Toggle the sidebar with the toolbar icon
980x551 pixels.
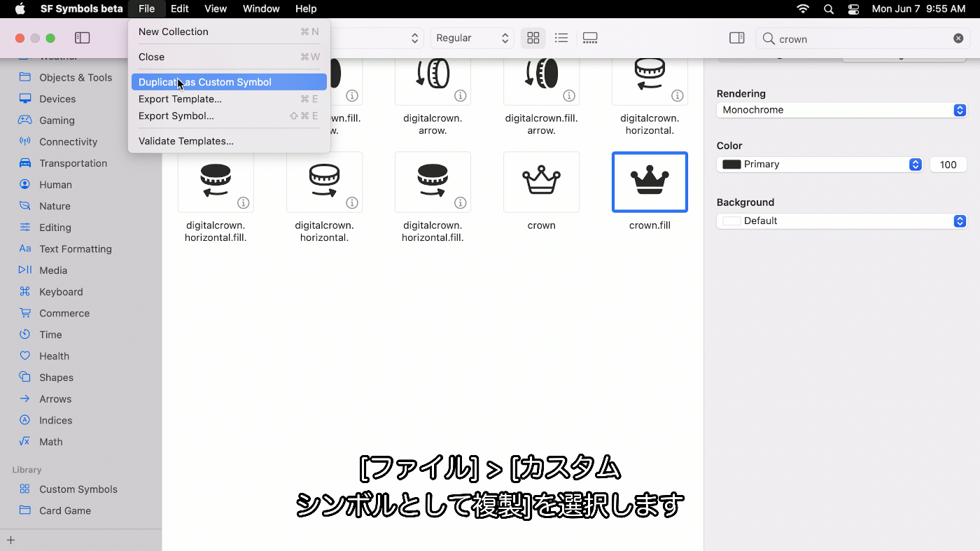pos(83,38)
